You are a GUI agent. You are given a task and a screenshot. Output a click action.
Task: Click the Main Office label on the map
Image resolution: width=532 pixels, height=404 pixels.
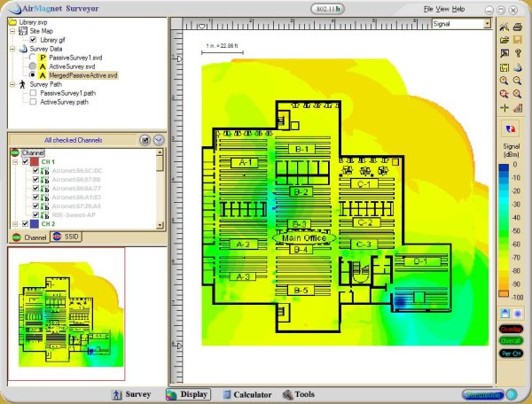(x=304, y=238)
